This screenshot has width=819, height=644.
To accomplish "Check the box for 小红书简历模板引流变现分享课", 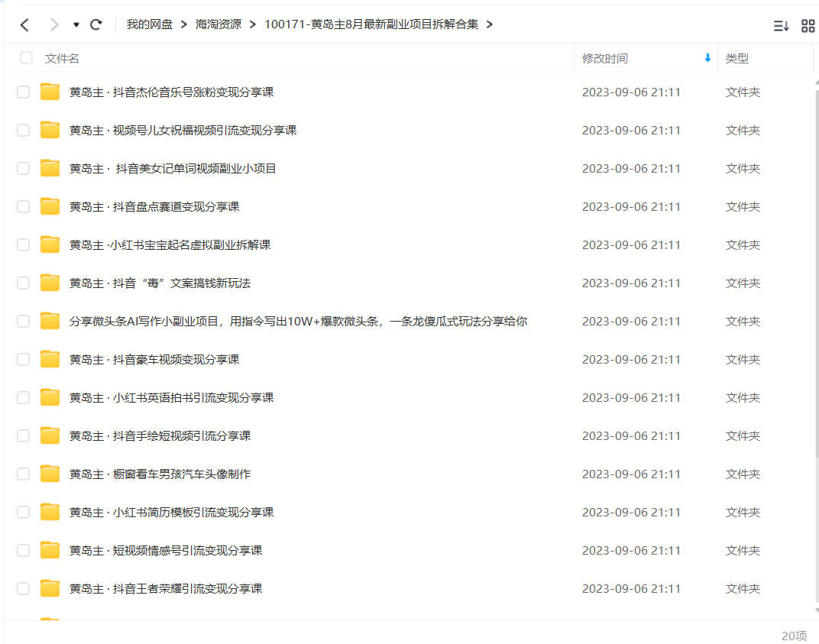I will click(23, 512).
